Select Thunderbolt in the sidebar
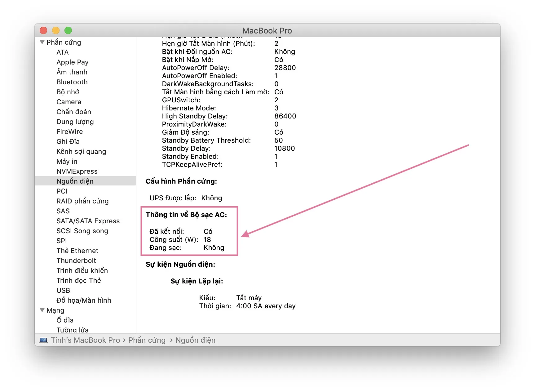 (76, 261)
